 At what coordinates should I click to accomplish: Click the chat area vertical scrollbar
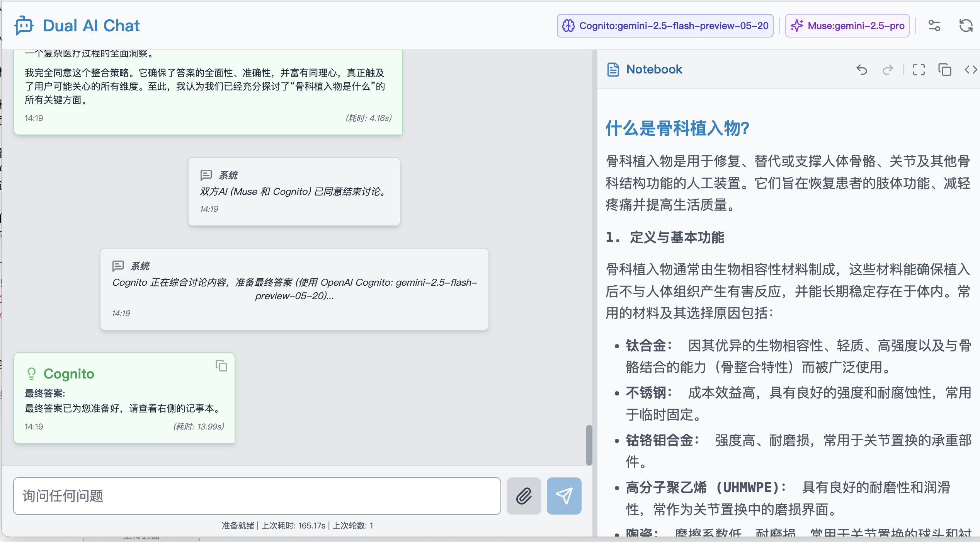(x=589, y=445)
